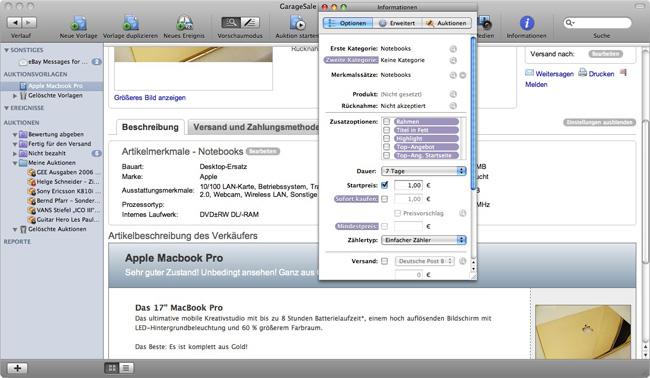The image size is (650, 378).
Task: Open the Zählertyp Einfacher Zähler dropdown
Action: pyautogui.click(x=424, y=240)
